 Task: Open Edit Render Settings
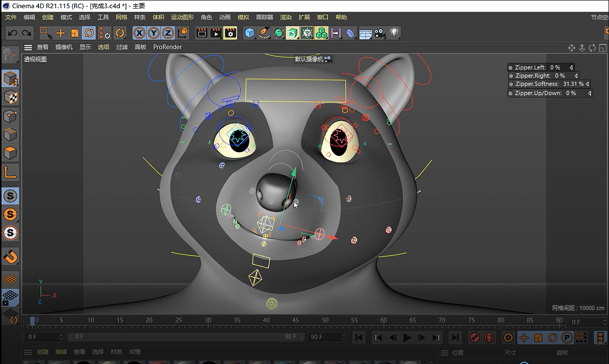pyautogui.click(x=230, y=33)
